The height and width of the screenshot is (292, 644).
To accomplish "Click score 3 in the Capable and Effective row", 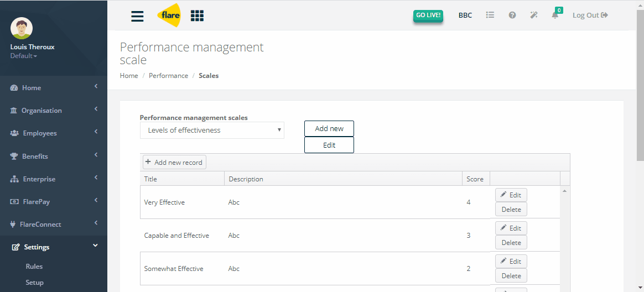I will [469, 236].
